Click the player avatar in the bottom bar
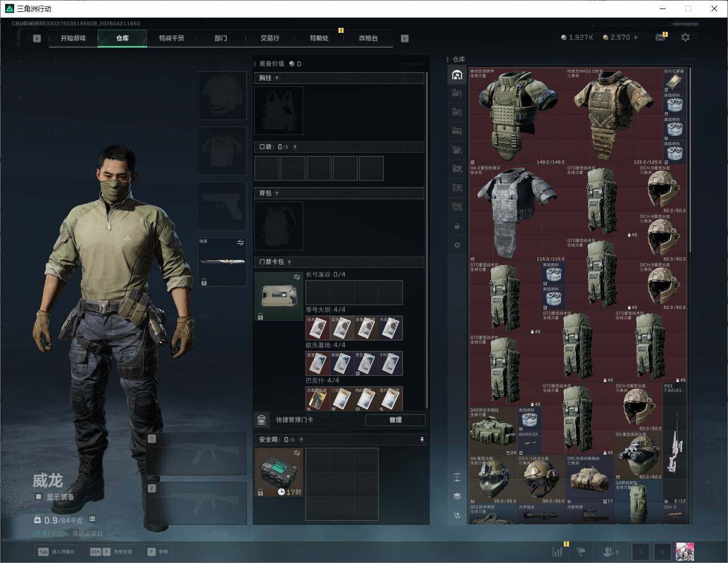Screen dimensions: 728x563 tap(685, 551)
